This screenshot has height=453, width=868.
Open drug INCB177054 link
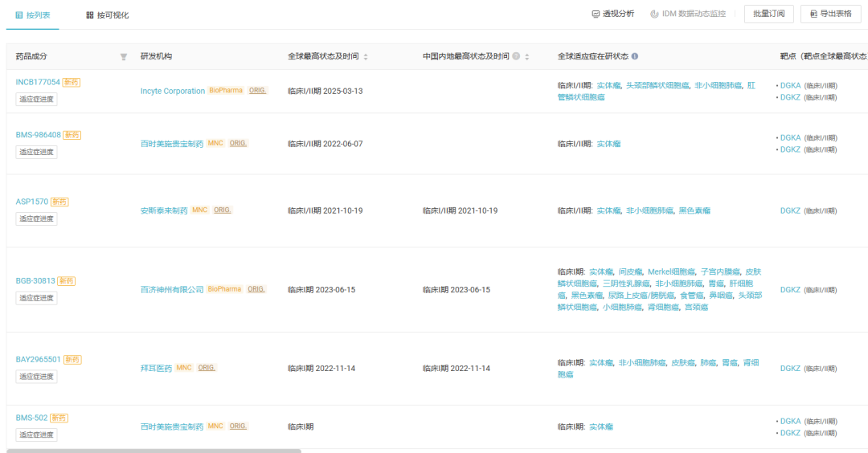tap(38, 82)
